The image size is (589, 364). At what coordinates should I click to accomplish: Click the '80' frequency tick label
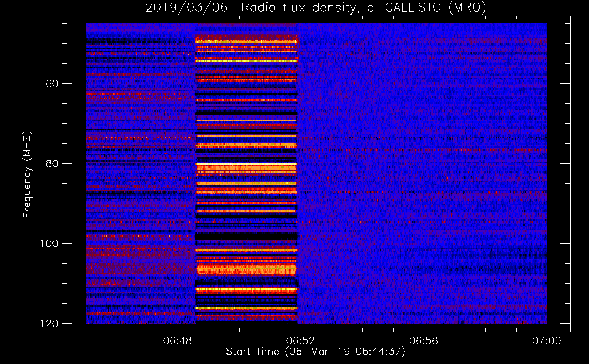coord(52,163)
